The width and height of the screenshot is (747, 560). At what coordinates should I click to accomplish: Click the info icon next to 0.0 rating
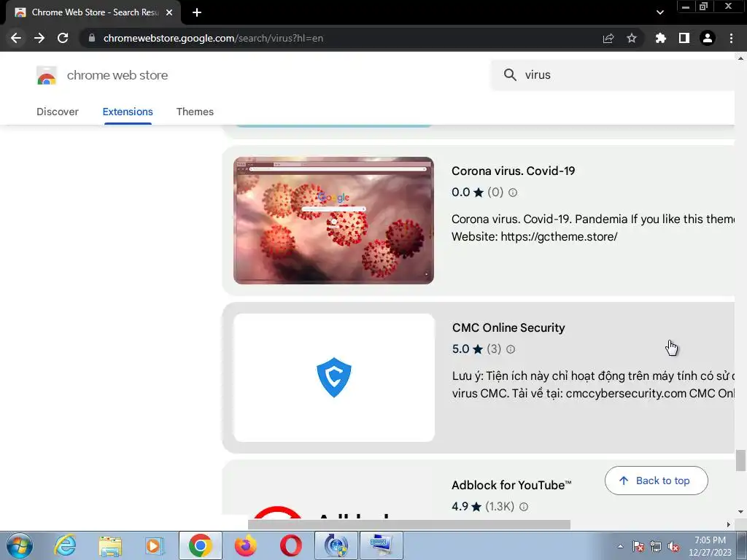pyautogui.click(x=513, y=192)
